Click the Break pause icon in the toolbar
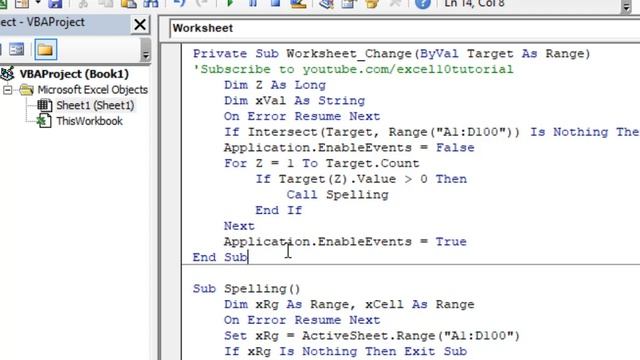This screenshot has height=360, width=640. click(x=253, y=4)
